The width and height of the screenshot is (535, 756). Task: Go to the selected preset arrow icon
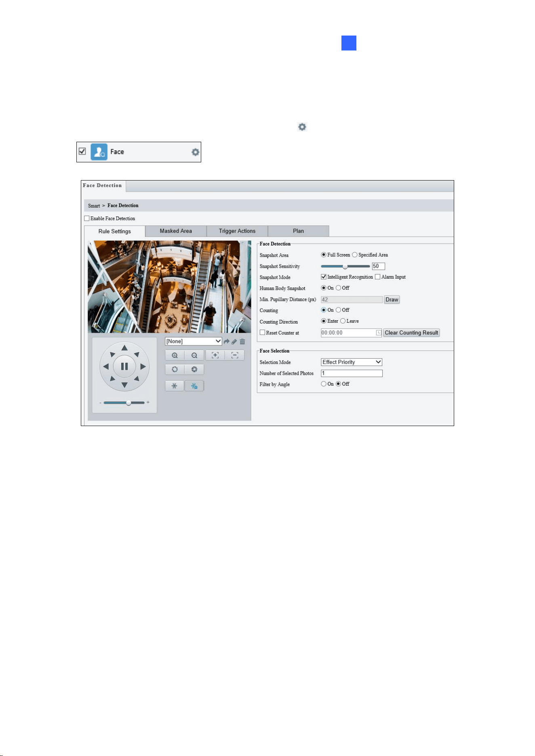point(227,341)
